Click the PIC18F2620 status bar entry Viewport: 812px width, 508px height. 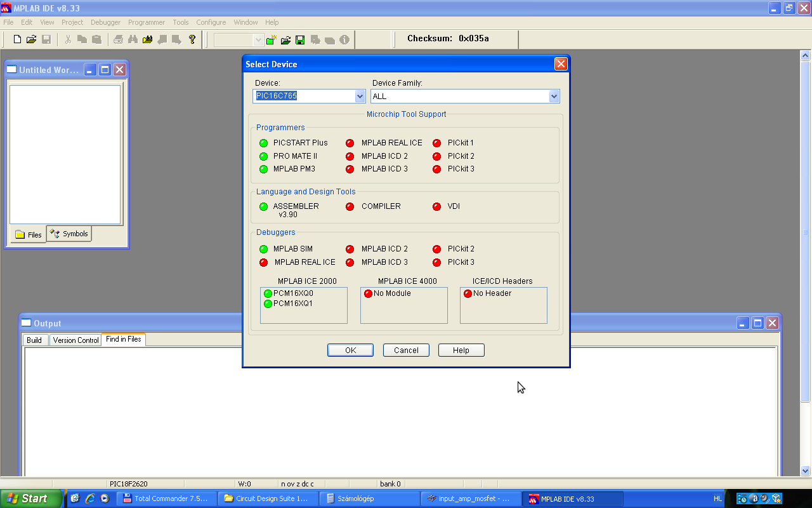coord(129,484)
